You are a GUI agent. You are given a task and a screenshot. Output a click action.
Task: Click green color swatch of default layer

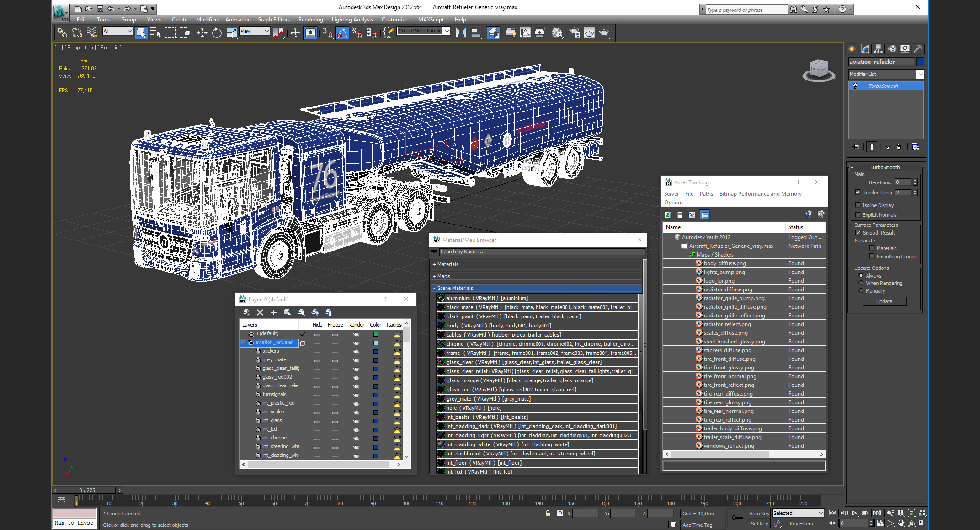[x=375, y=334]
